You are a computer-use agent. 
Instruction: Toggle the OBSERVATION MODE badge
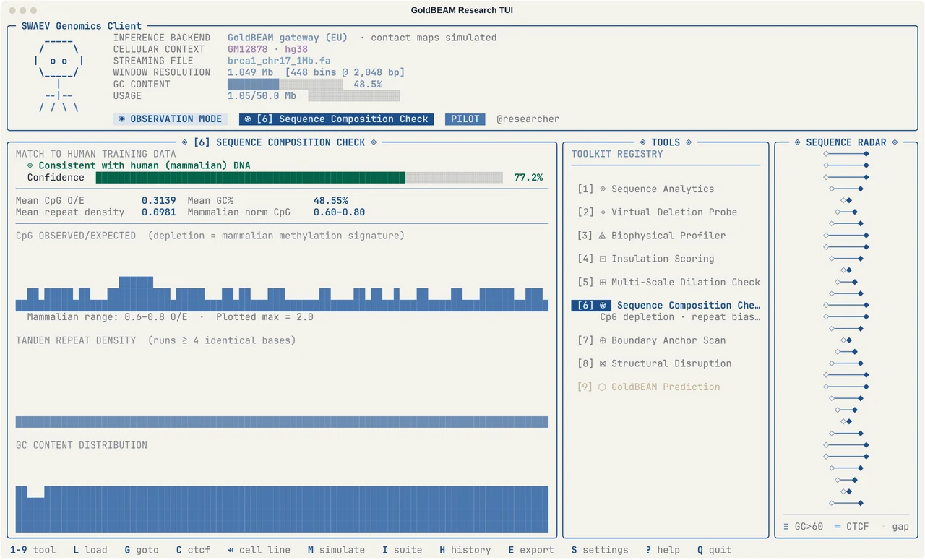(x=170, y=119)
